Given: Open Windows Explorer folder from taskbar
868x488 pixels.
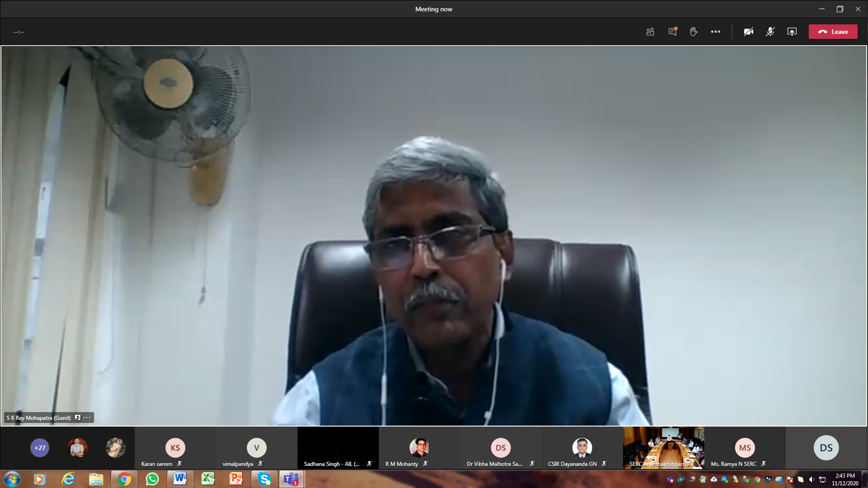Looking at the screenshot, I should [96, 479].
